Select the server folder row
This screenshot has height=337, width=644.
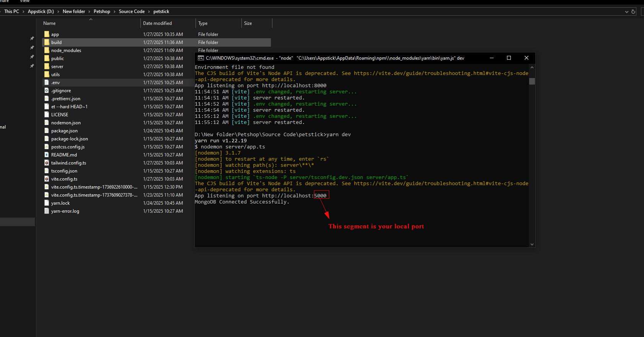pos(57,67)
